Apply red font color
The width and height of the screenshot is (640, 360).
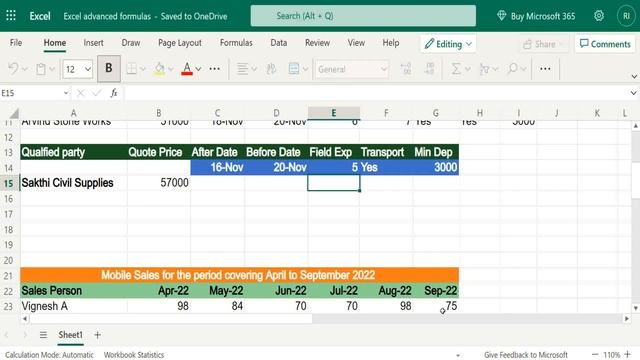click(x=187, y=69)
